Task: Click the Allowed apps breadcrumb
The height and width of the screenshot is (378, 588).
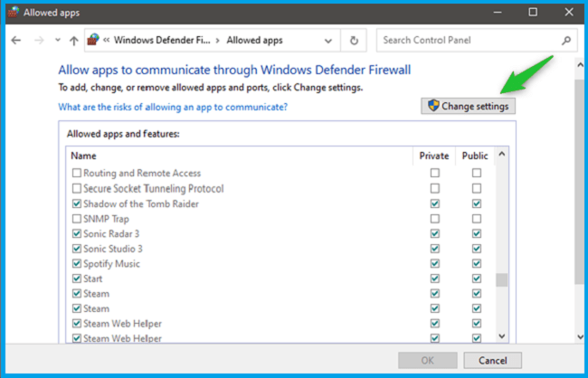Action: coord(254,40)
